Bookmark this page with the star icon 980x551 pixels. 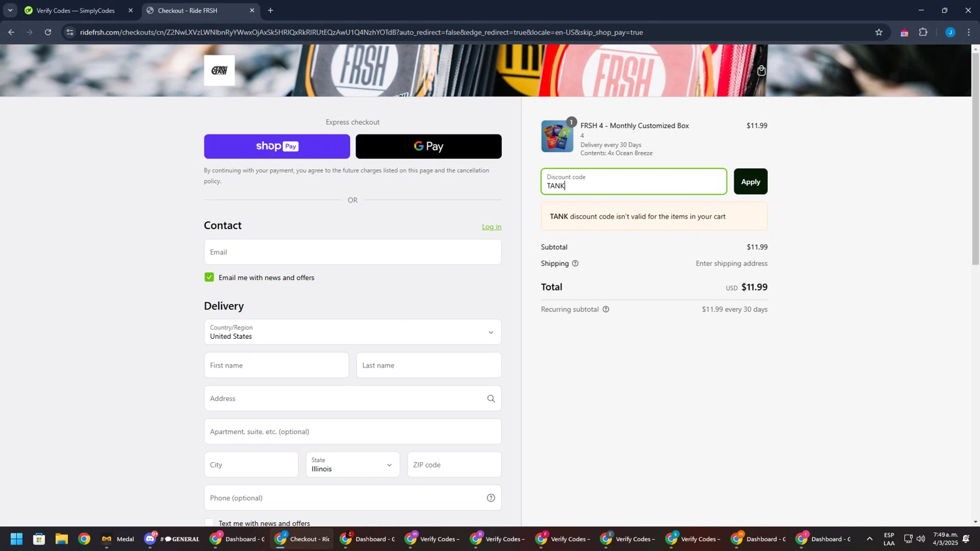click(x=879, y=32)
